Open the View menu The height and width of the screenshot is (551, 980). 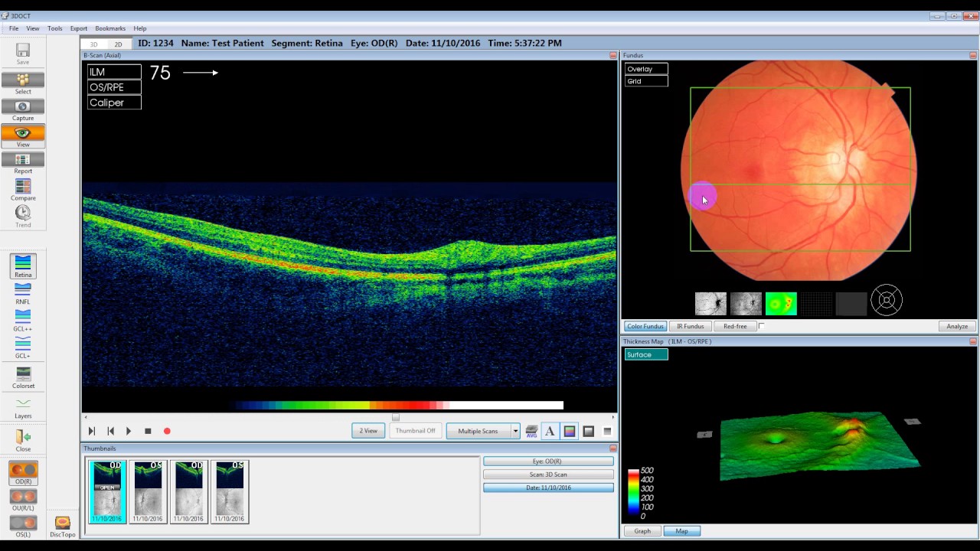tap(33, 28)
